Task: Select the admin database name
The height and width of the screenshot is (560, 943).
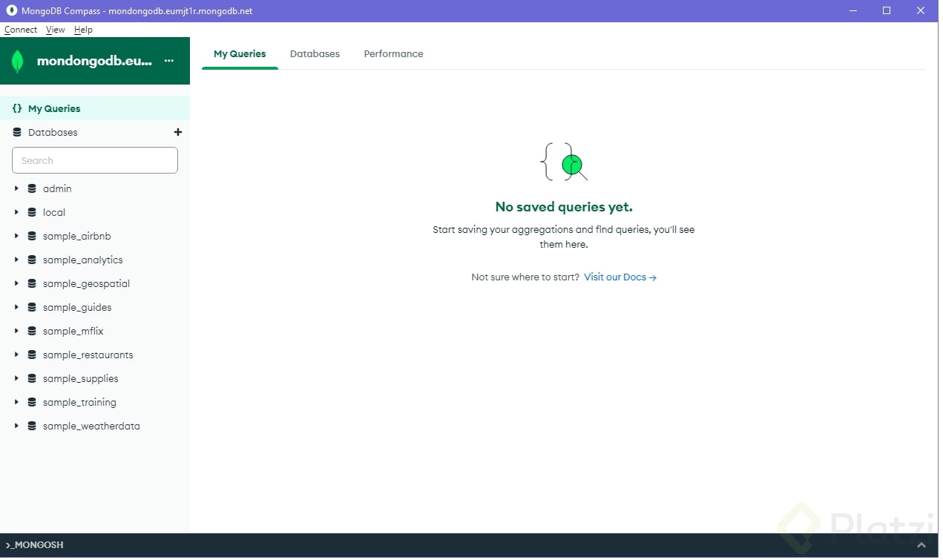Action: [x=57, y=188]
